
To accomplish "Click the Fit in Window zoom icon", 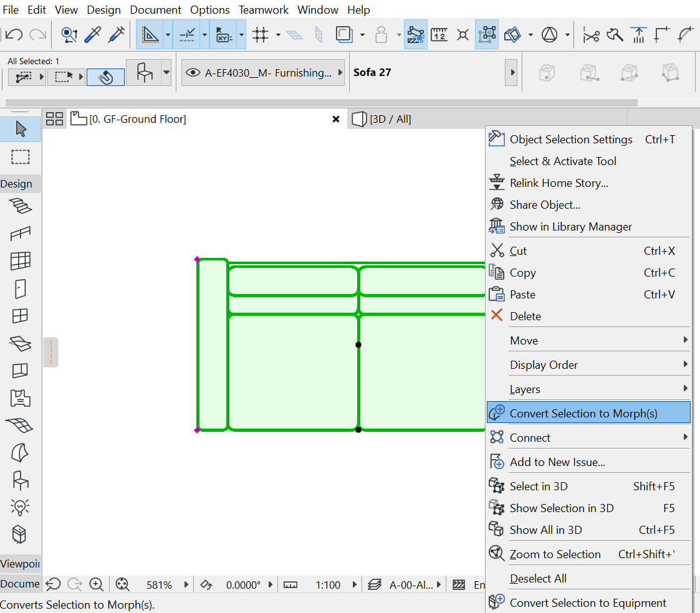I will (122, 584).
